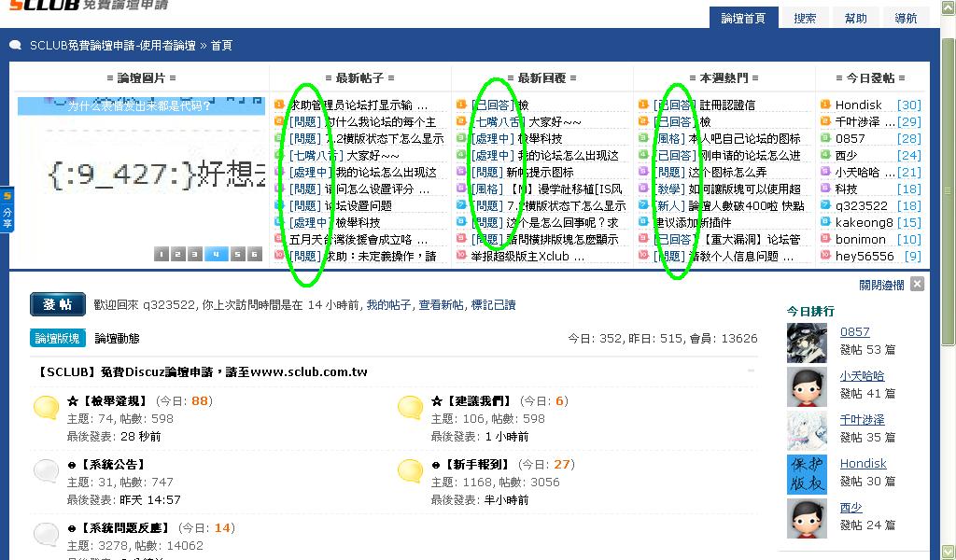
Task: Click scrollbar down arrow at page bottom
Action: 948,552
